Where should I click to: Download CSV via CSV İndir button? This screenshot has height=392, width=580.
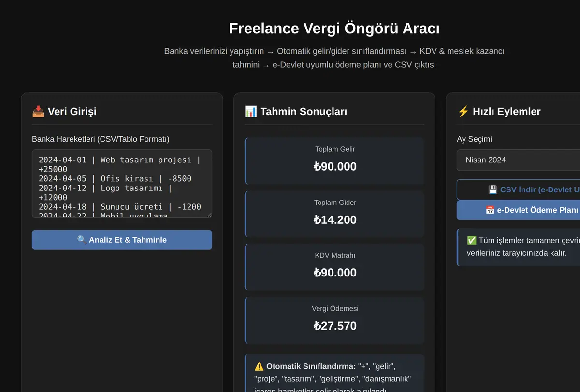[x=518, y=190]
